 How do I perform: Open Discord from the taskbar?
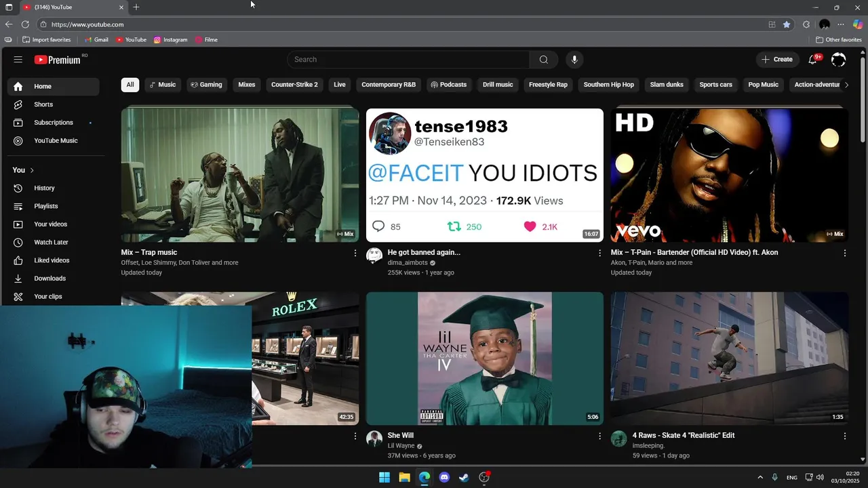point(444,477)
